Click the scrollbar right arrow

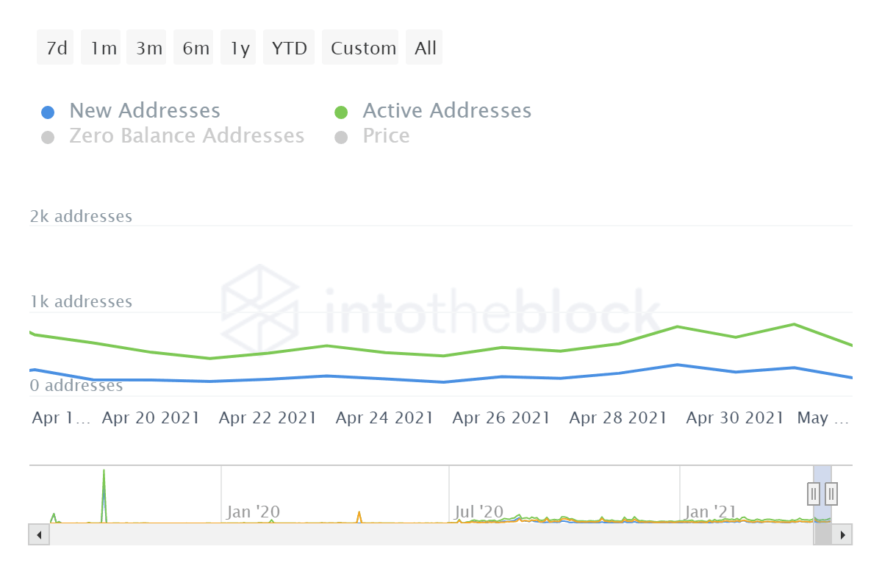pos(842,534)
